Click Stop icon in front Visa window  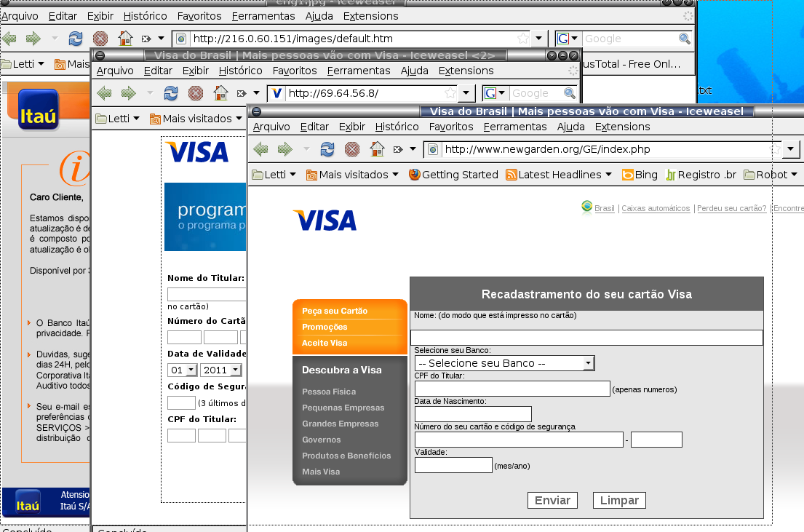pos(351,149)
